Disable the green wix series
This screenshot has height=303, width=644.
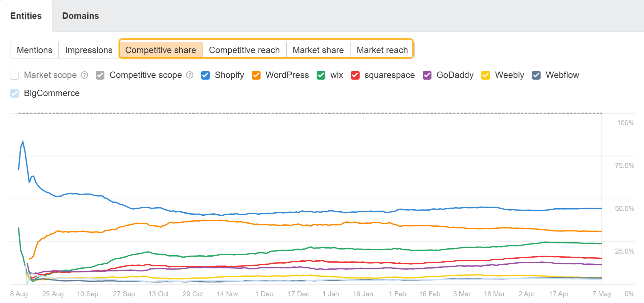pos(321,75)
